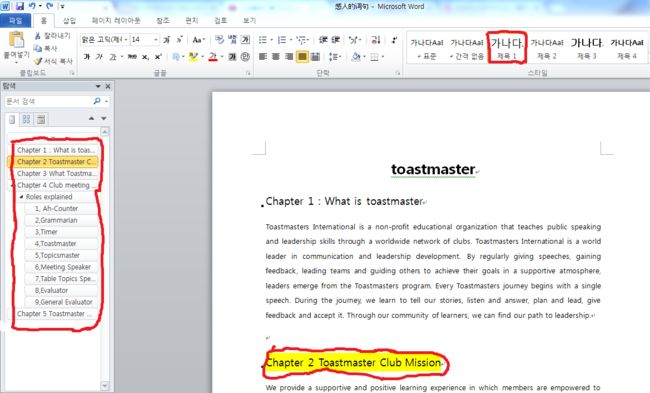Open the Change Case (Aa) dropdown

point(199,40)
